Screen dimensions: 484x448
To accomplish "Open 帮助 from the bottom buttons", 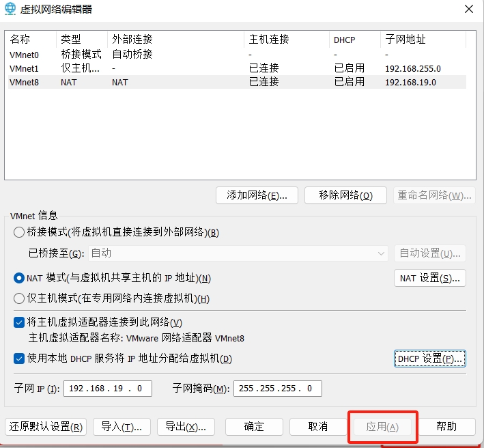I will tap(446, 427).
